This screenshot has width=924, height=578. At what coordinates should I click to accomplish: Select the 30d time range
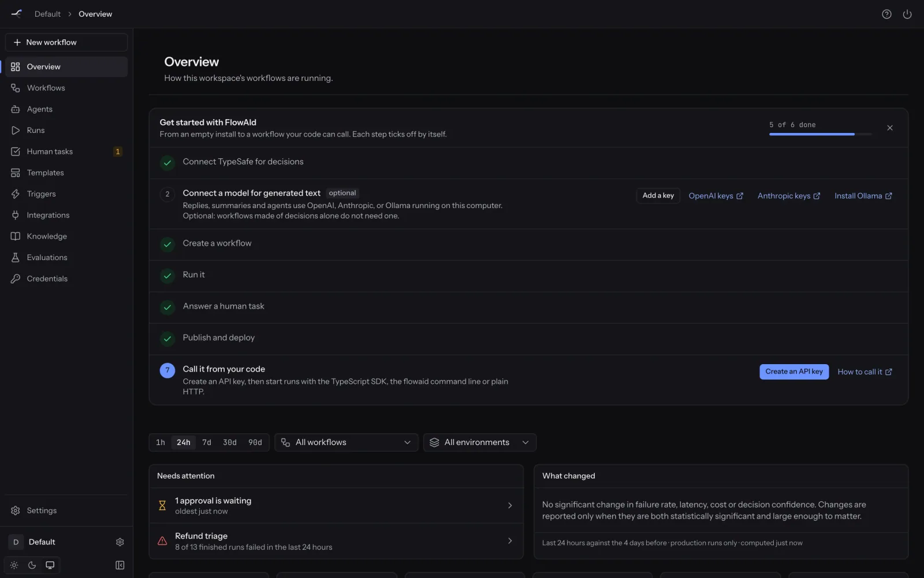(x=230, y=442)
